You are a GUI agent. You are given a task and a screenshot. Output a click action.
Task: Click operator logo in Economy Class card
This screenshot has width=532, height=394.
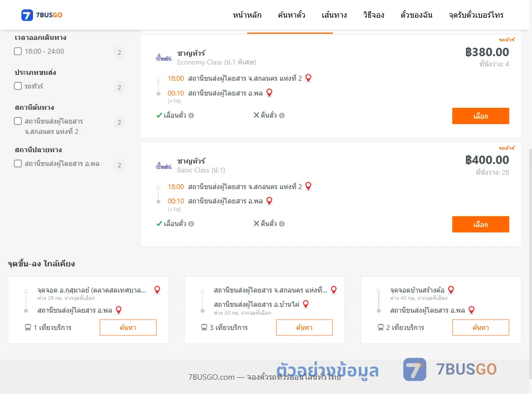[x=164, y=58]
